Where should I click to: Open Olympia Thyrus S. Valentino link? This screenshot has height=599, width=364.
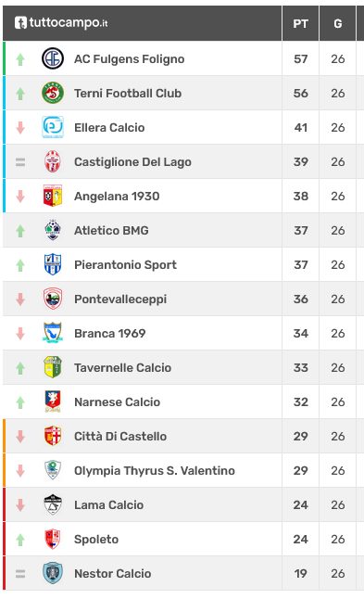tap(155, 471)
